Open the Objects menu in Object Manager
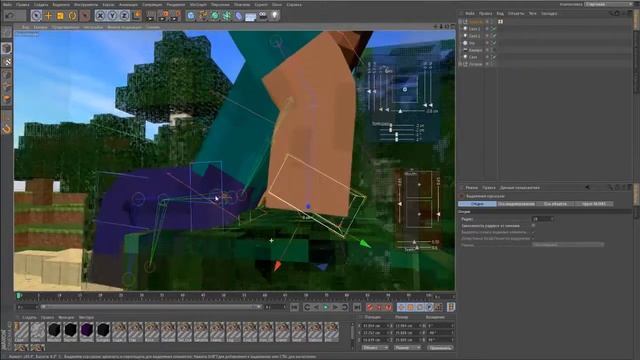Screen dimensions: 640x360 click(516, 13)
